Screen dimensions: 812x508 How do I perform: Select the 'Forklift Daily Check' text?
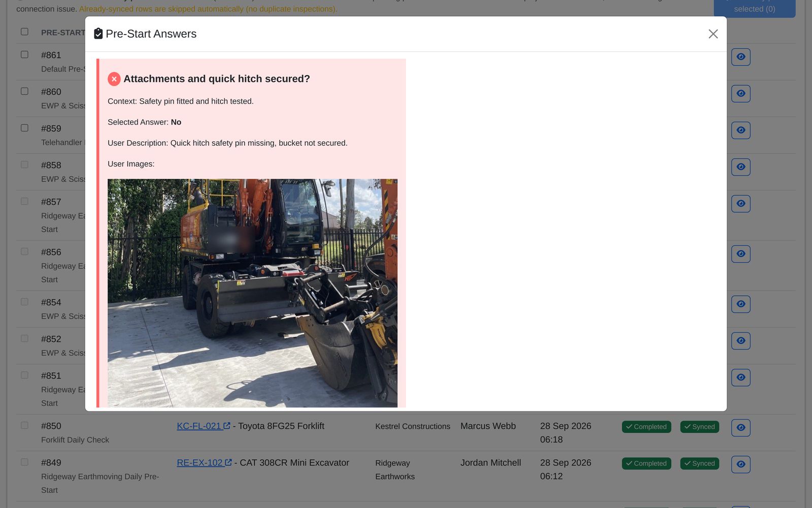75,439
